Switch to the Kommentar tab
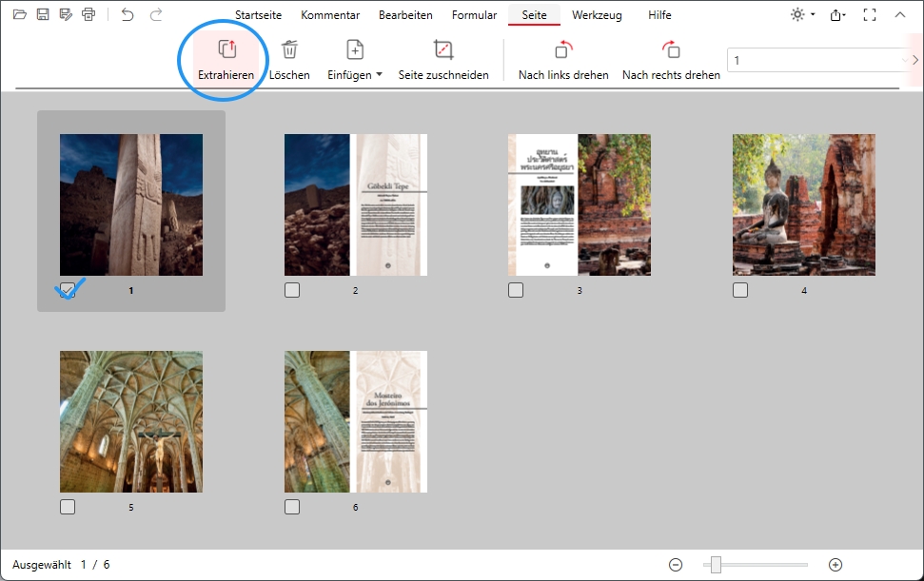Image resolution: width=924 pixels, height=581 pixels. click(330, 15)
